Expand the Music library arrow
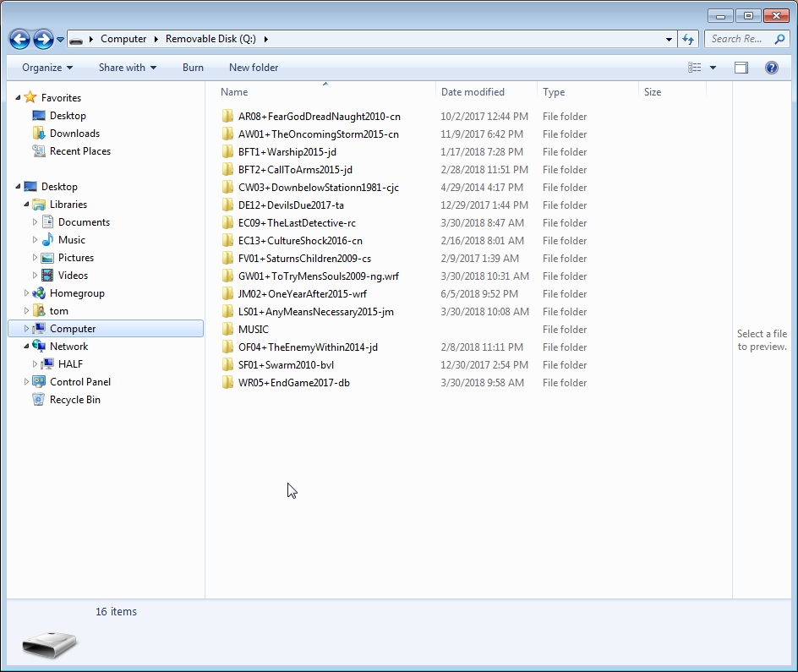The image size is (798, 672). tap(35, 240)
